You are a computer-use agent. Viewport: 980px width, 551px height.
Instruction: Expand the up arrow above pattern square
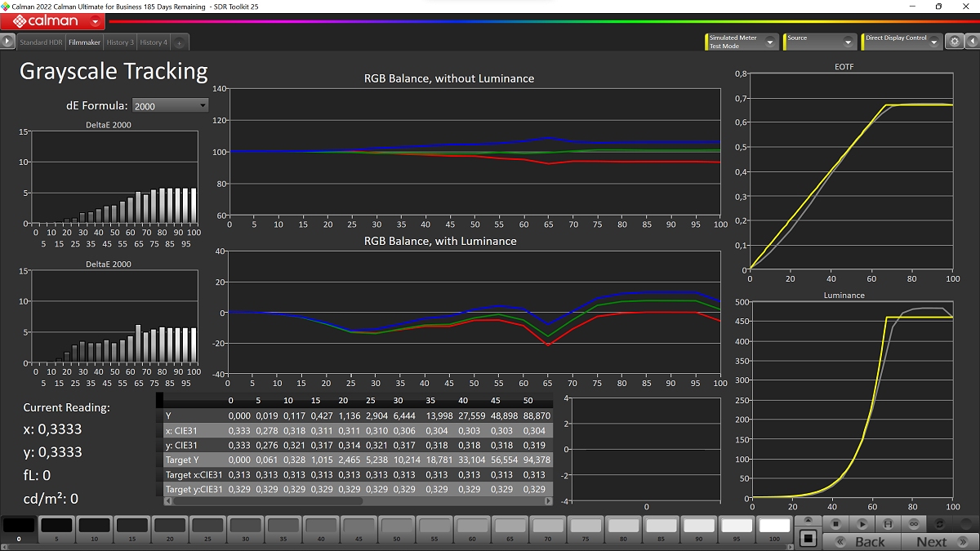pos(808,520)
